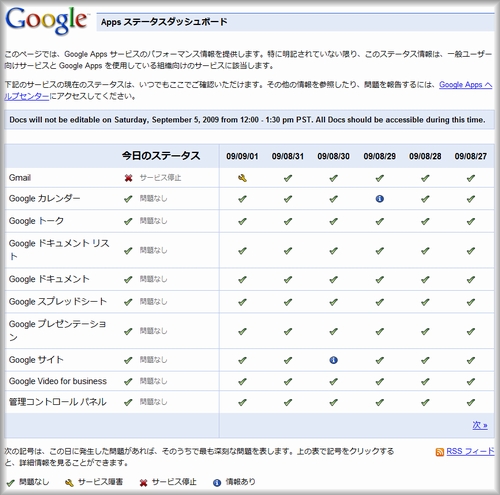
Task: Click the 09/08/31 column header
Action: click(288, 156)
